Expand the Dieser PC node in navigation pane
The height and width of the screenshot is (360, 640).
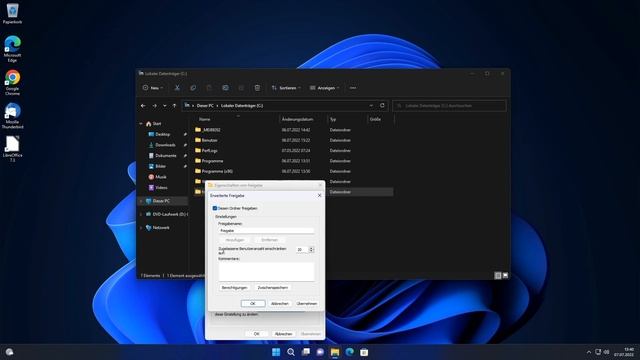tap(141, 201)
